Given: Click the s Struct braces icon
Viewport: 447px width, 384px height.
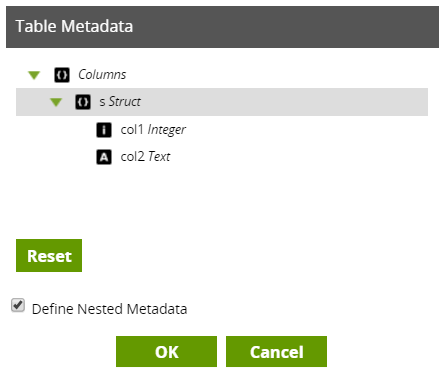Looking at the screenshot, I should (83, 102).
